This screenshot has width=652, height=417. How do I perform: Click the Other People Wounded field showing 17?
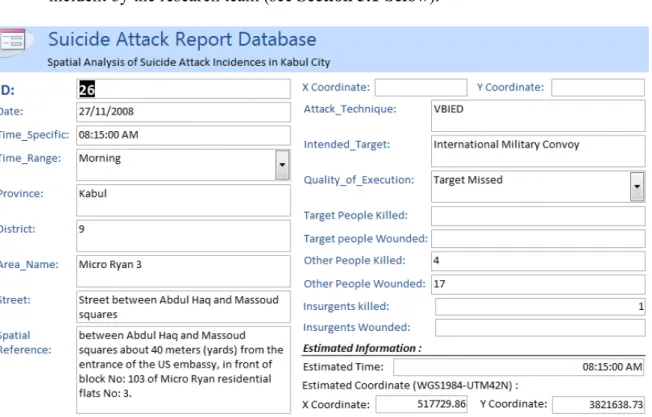tap(538, 284)
